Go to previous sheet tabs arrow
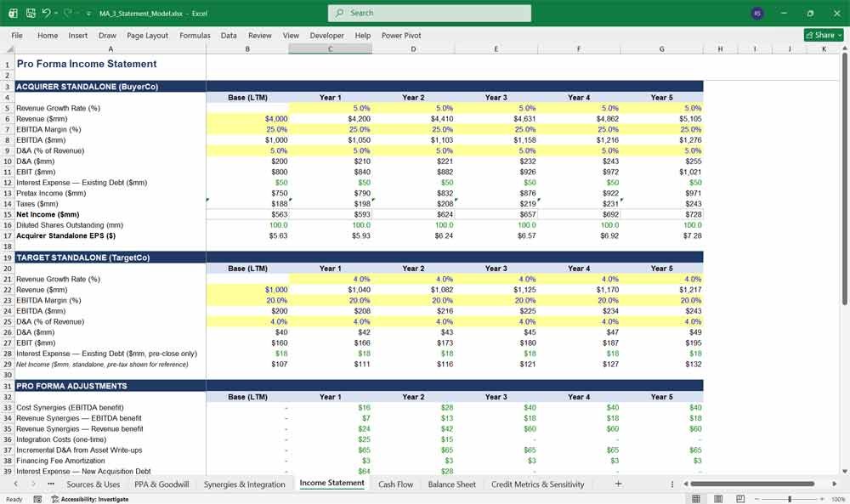The image size is (850, 504). (x=15, y=484)
